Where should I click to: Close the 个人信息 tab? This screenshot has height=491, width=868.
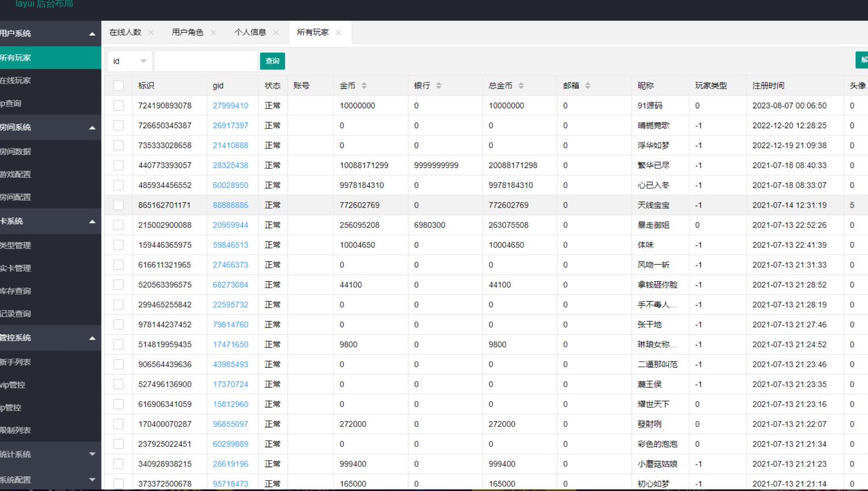(276, 33)
